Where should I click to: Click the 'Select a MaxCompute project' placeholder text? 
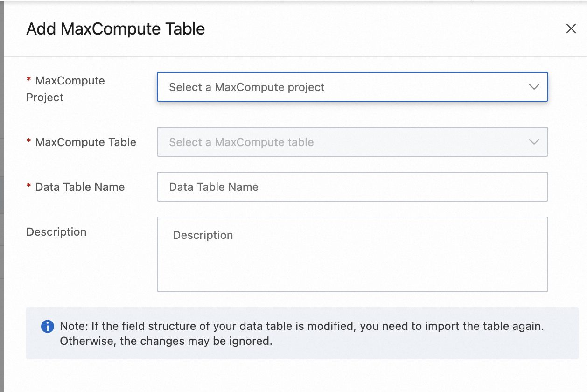(x=246, y=87)
